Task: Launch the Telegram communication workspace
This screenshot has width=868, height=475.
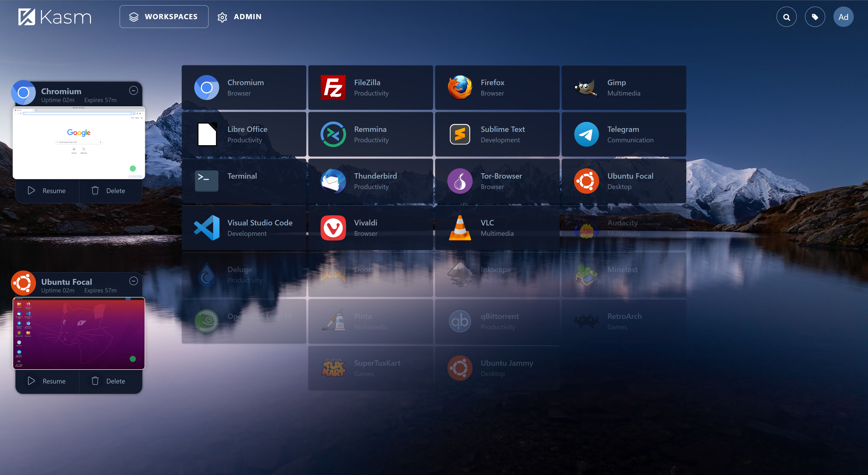Action: point(623,134)
